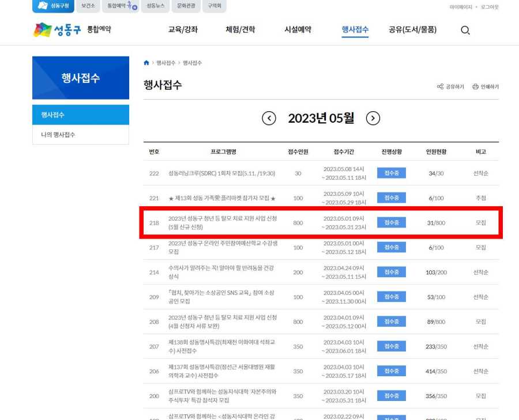The height and width of the screenshot is (420, 519).
Task: Go to the previous month with the left arrow
Action: pyautogui.click(x=269, y=118)
